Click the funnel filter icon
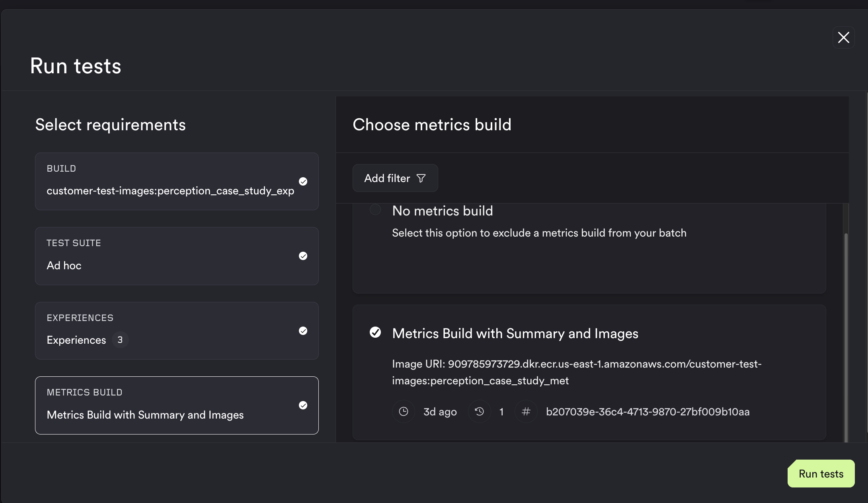 tap(421, 178)
